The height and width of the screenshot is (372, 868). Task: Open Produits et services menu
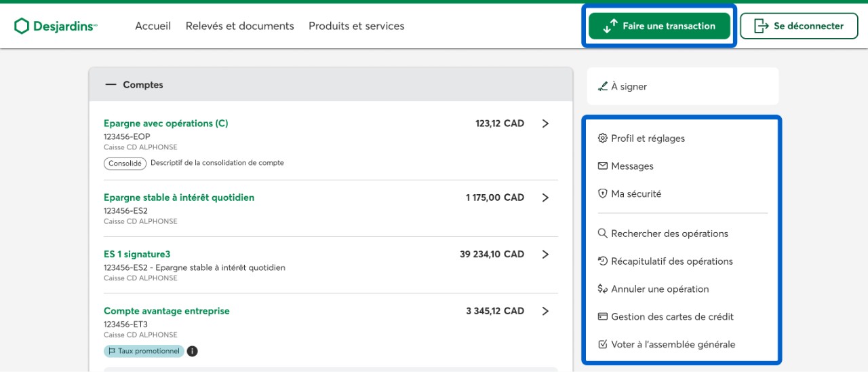tap(356, 26)
